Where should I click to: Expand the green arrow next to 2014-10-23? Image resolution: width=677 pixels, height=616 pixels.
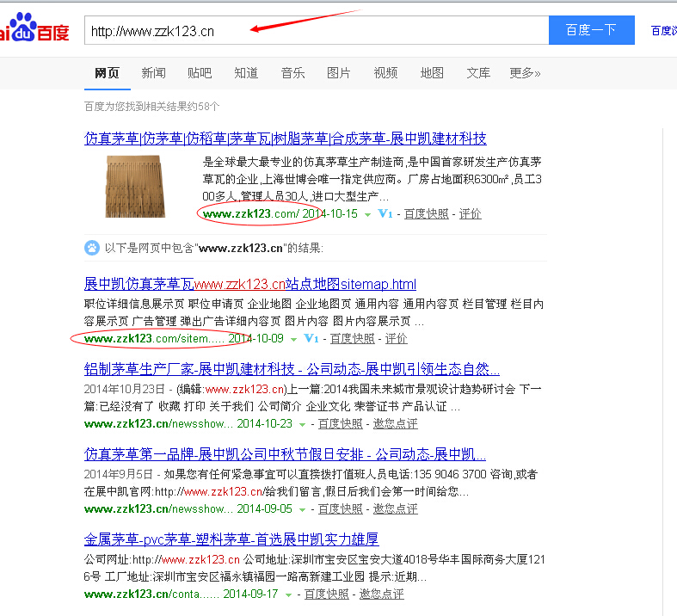pyautogui.click(x=302, y=424)
